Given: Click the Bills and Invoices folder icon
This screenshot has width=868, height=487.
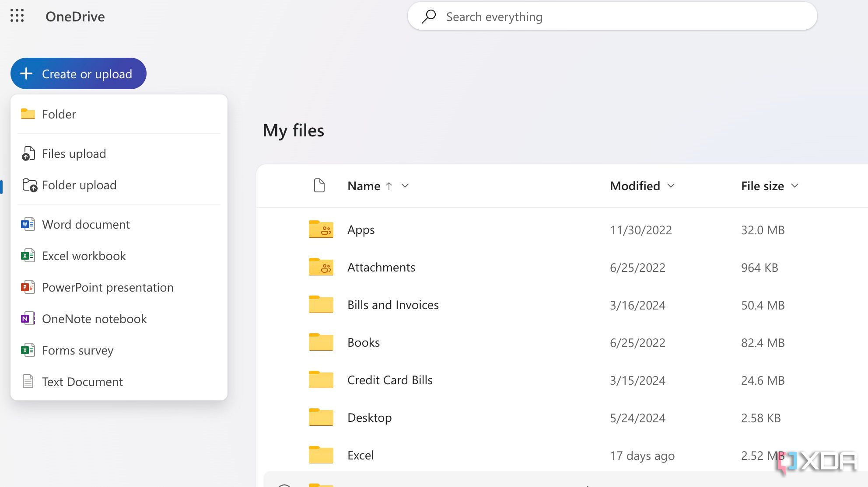Looking at the screenshot, I should 321,304.
